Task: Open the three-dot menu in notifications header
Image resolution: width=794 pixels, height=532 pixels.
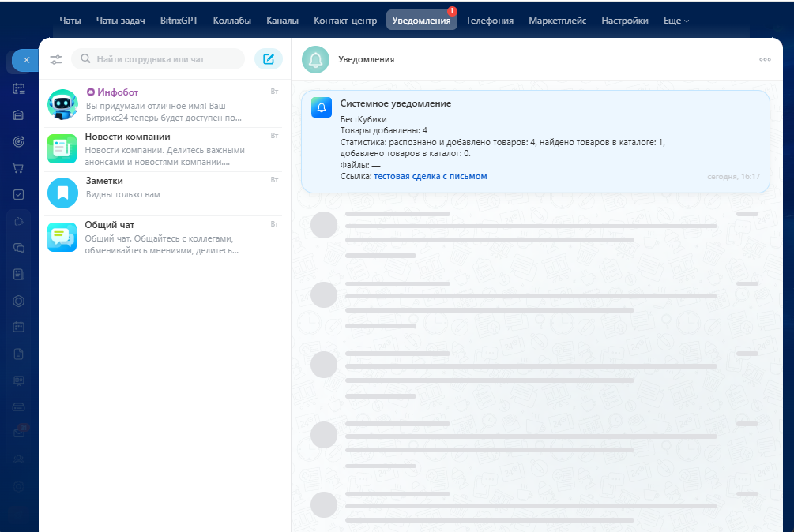Action: pos(765,60)
